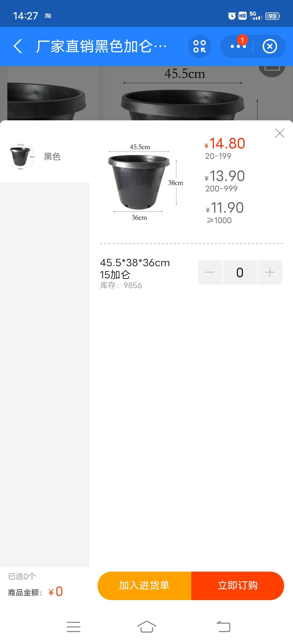Open the three-dot more options menu
This screenshot has width=293, height=644.
pos(238,46)
